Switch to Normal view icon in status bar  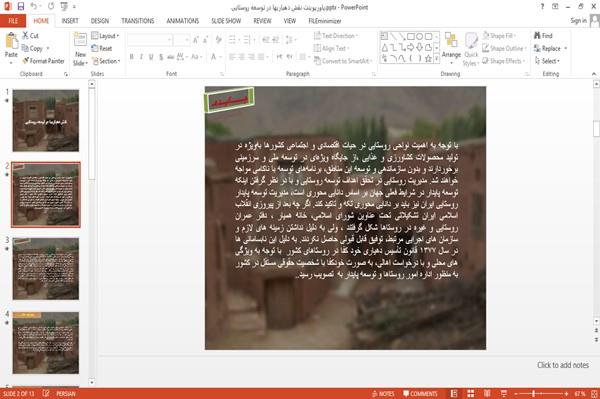pyautogui.click(x=454, y=394)
